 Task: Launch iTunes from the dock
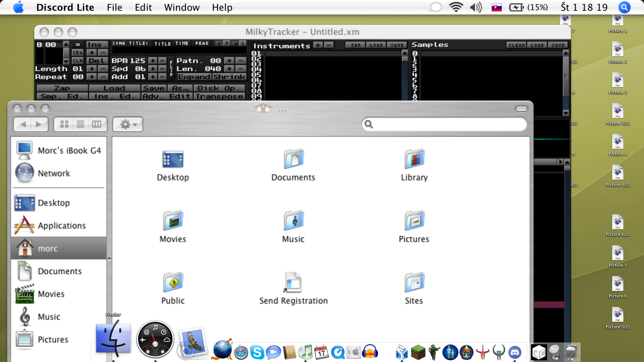[305, 352]
